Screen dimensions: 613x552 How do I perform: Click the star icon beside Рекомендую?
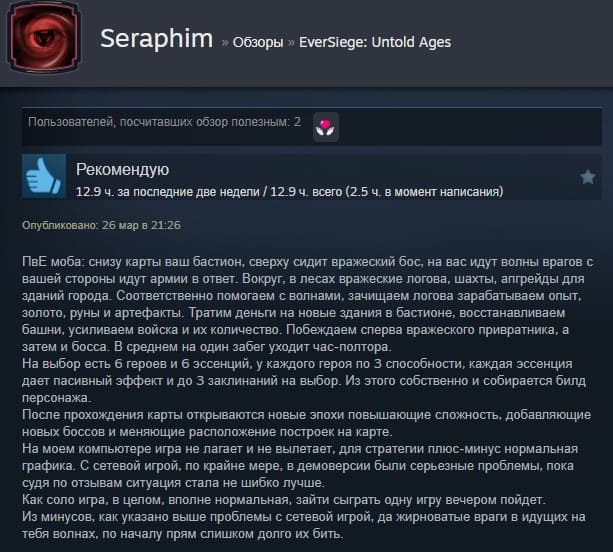coord(587,177)
